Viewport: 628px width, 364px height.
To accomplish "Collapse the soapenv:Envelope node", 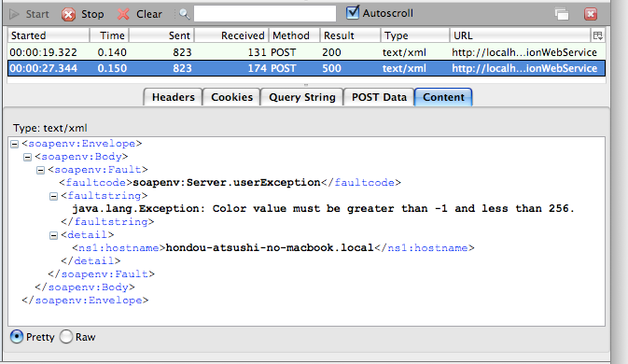I will 14,144.
